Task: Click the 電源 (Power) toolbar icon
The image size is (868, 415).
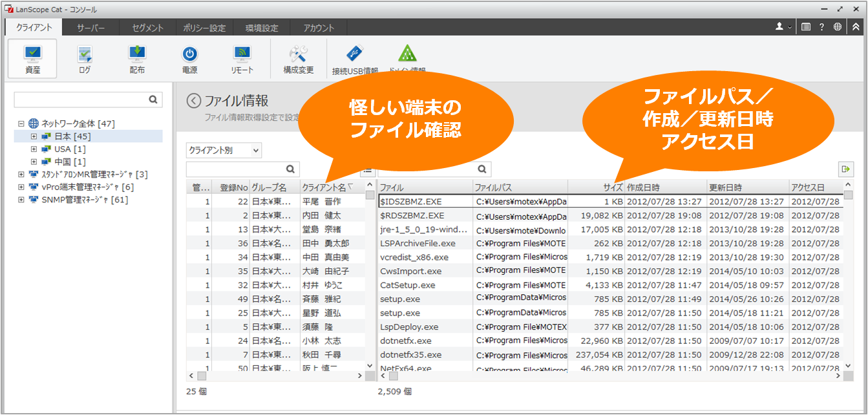Action: tap(189, 59)
